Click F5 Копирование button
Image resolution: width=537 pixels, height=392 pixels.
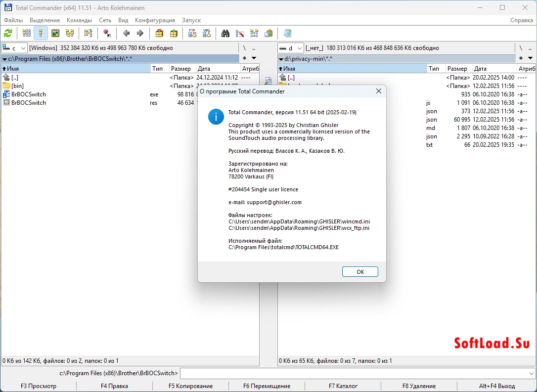click(x=190, y=386)
